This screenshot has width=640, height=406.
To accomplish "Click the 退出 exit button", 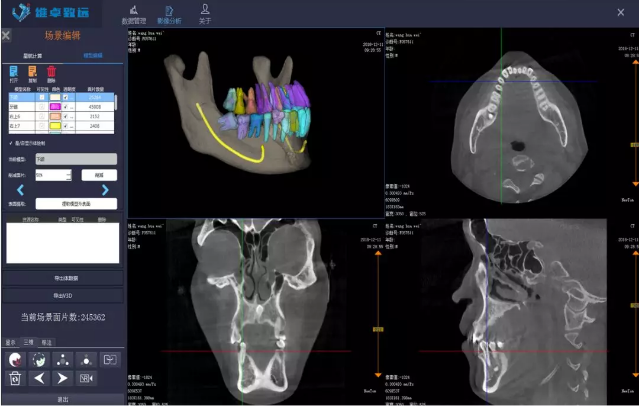I will pyautogui.click(x=62, y=399).
